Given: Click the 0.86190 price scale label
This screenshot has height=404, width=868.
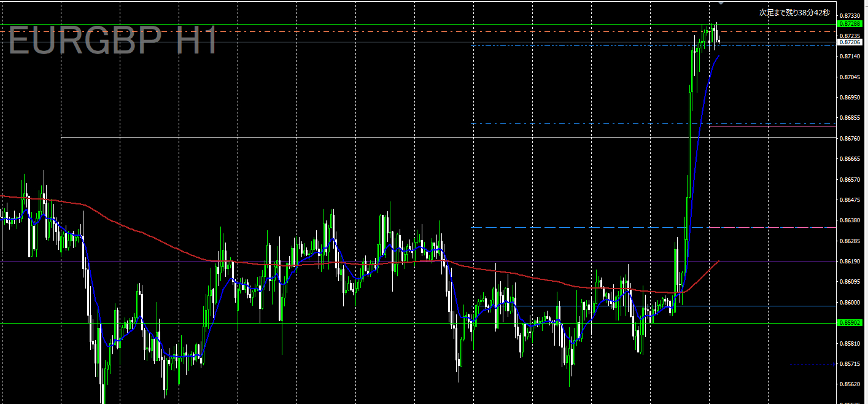Looking at the screenshot, I should 850,262.
